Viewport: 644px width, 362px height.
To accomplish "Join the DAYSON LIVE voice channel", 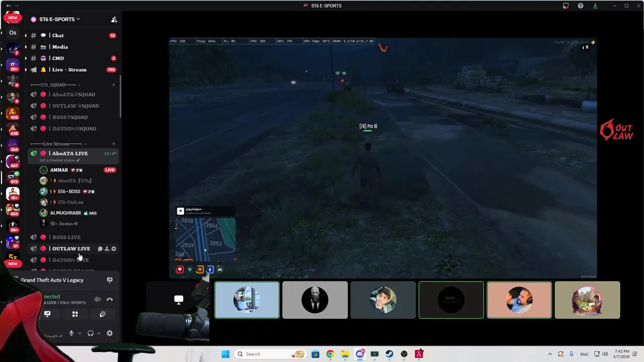I will click(x=72, y=260).
